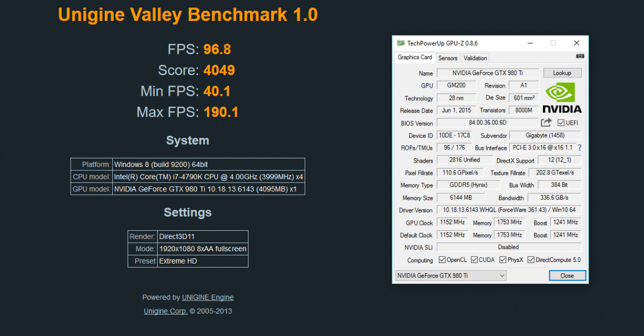Click the Shaders 2816 Unified field
Viewport: 644px width, 336px height.
[x=465, y=160]
